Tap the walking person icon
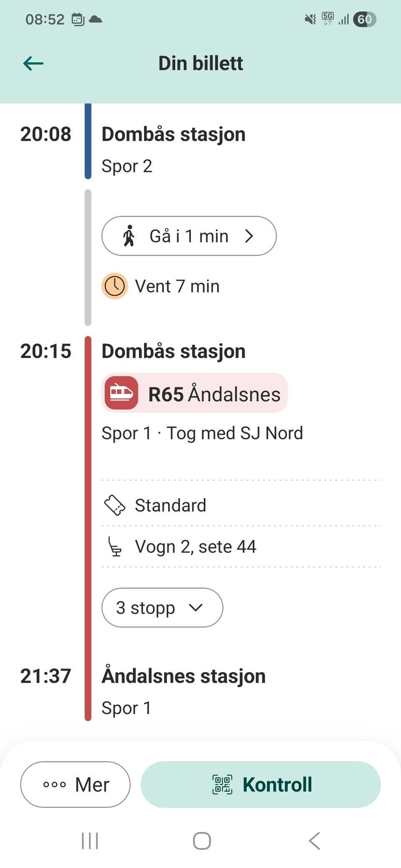Viewport: 401px width, 868px height. click(129, 236)
